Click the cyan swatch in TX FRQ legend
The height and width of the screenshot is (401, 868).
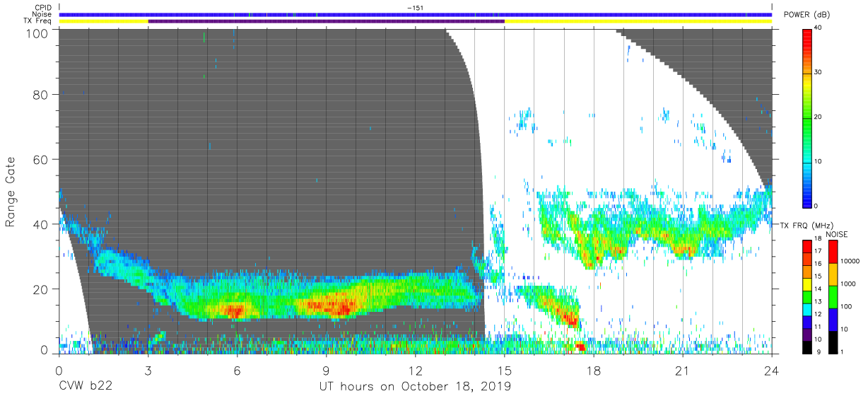[807, 308]
